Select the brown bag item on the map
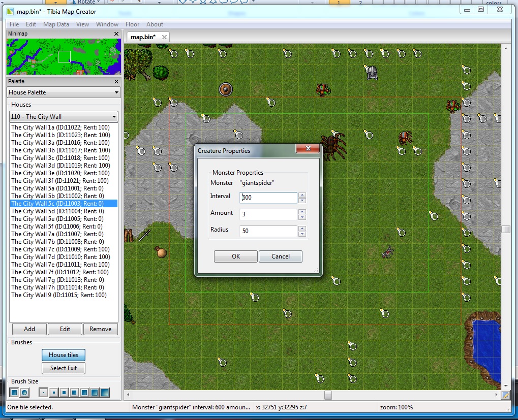This screenshot has height=420, width=518. (161, 252)
